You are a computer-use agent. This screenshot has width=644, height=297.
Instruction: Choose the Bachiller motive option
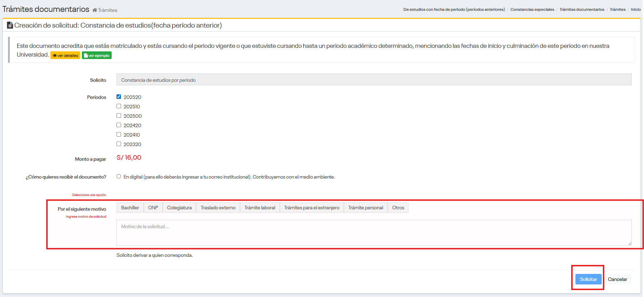click(x=130, y=208)
